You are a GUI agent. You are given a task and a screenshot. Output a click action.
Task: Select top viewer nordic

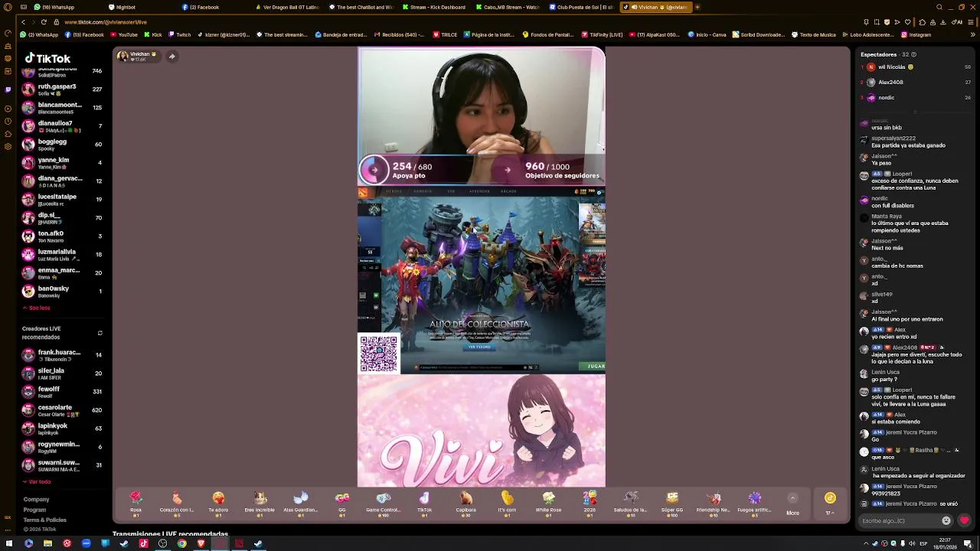coord(916,97)
